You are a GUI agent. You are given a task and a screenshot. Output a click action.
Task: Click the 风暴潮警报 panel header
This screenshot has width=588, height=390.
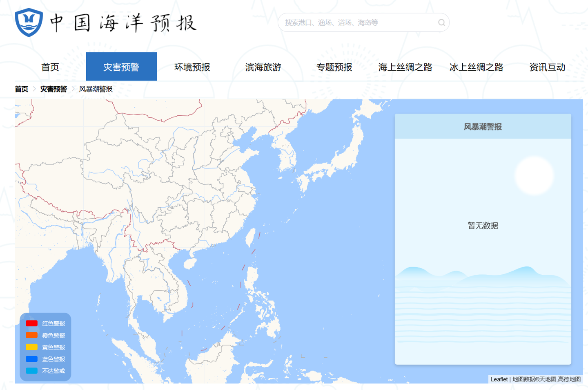[483, 127]
